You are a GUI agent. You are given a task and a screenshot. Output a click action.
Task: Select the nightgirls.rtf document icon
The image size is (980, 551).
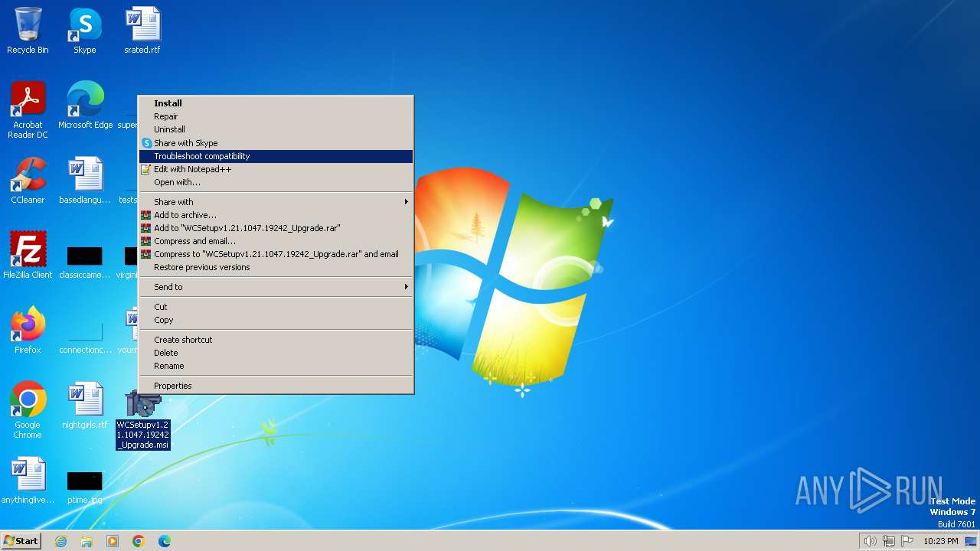pyautogui.click(x=85, y=406)
